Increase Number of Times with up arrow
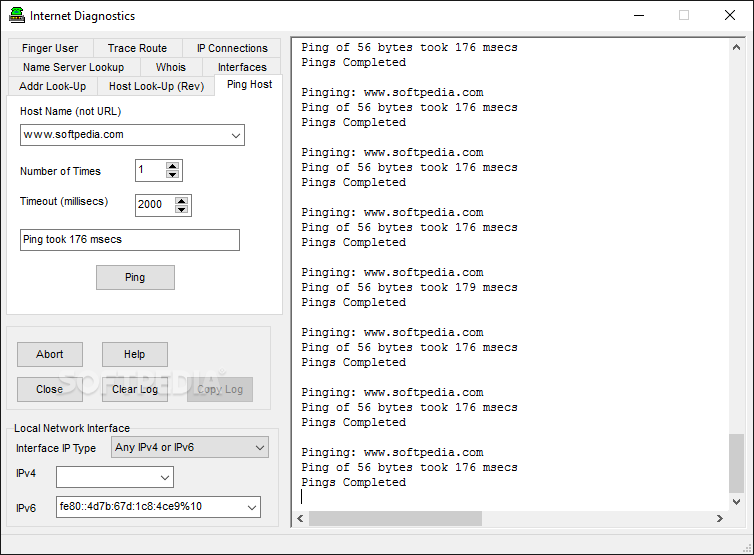754x555 pixels. point(172,166)
